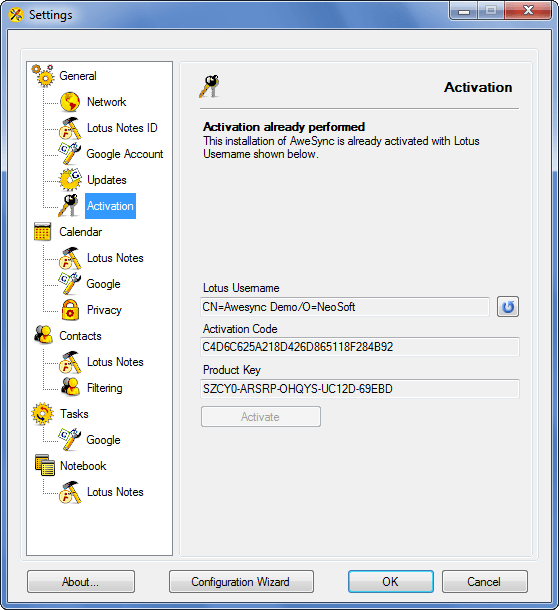Open the Updates settings page
This screenshot has height=610, width=559.
[x=107, y=180]
